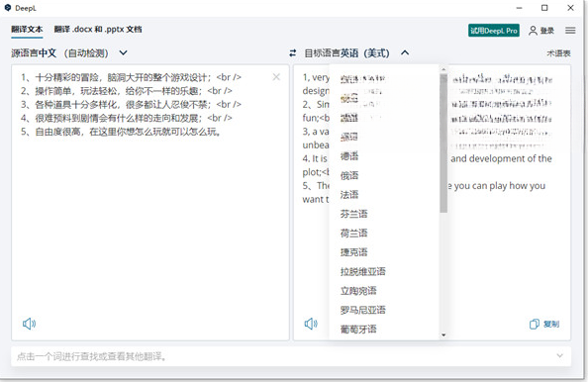
Task: Select 法语 from the language list
Action: point(349,195)
